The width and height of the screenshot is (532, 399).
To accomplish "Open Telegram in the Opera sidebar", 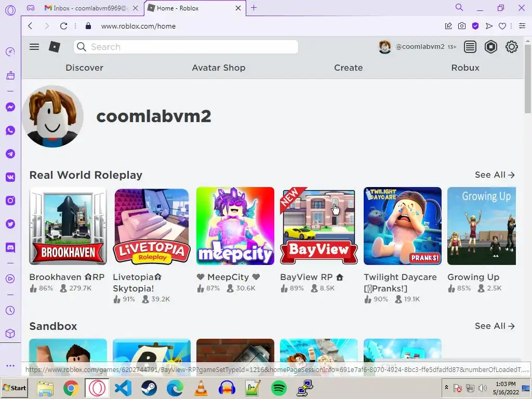I will [10, 154].
